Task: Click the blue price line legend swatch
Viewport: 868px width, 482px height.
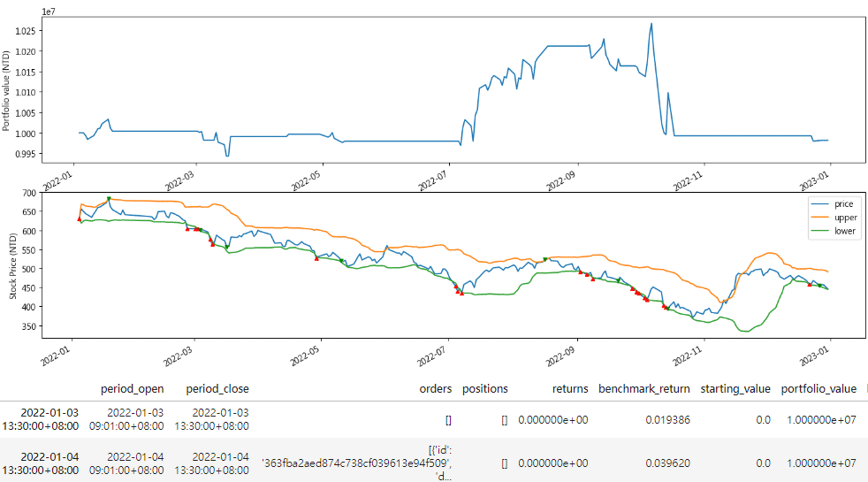Action: click(x=819, y=203)
